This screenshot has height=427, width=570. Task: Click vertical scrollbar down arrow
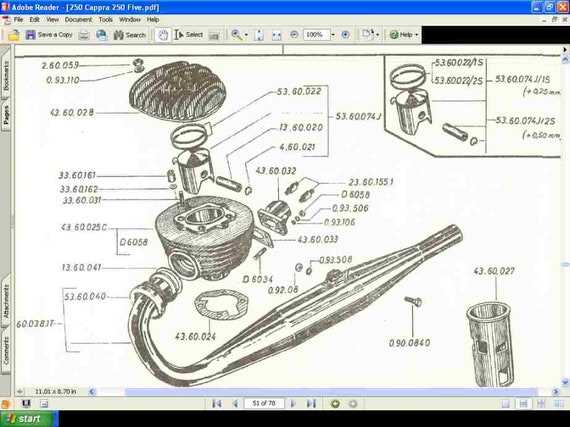565,382
